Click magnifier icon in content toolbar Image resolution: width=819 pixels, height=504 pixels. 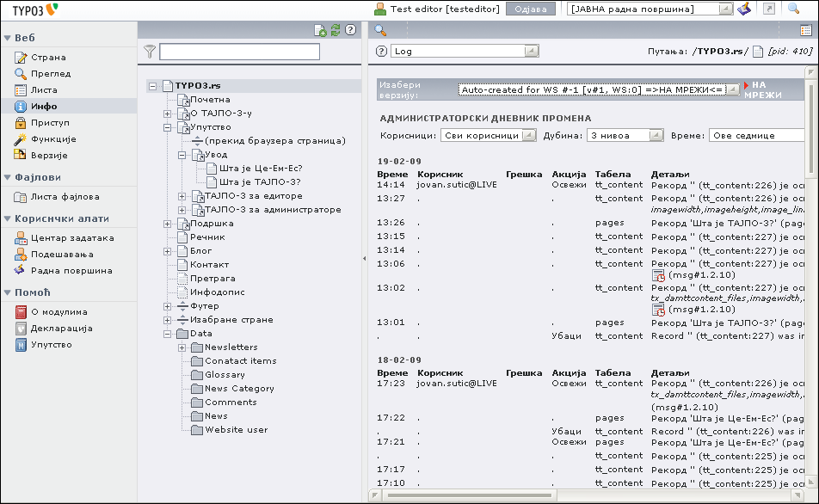pyautogui.click(x=380, y=30)
